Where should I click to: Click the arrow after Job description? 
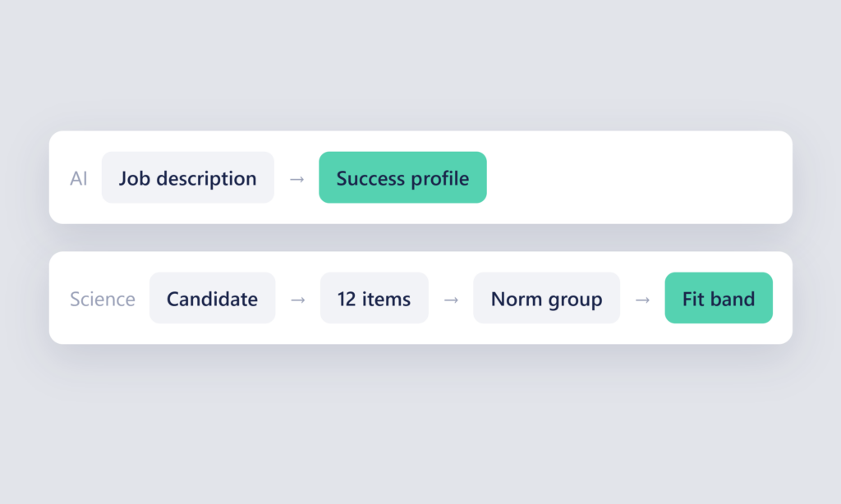coord(296,179)
